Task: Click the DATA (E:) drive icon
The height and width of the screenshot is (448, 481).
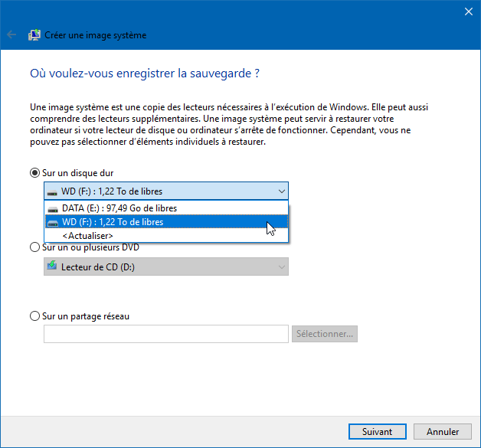Action: click(x=53, y=209)
